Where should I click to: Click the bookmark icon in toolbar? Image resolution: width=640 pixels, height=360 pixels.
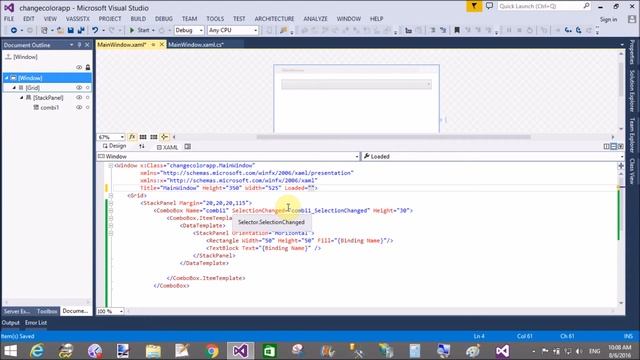[x=457, y=30]
